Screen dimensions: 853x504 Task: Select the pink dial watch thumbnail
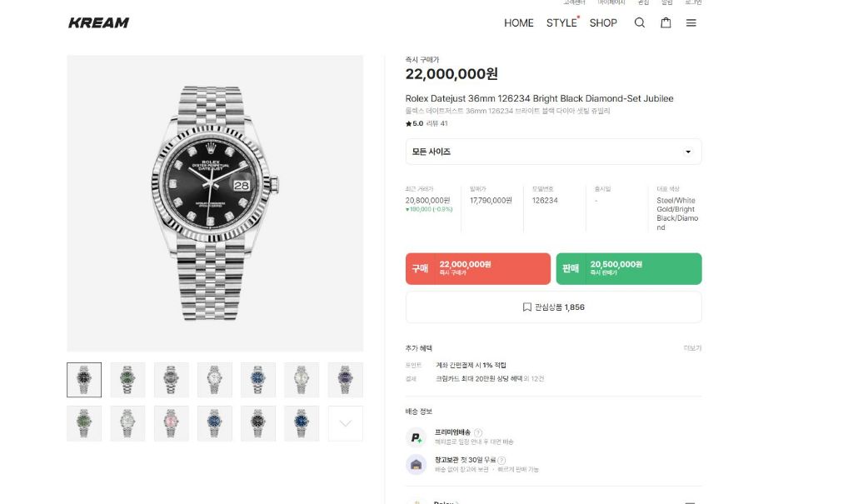pyautogui.click(x=171, y=423)
